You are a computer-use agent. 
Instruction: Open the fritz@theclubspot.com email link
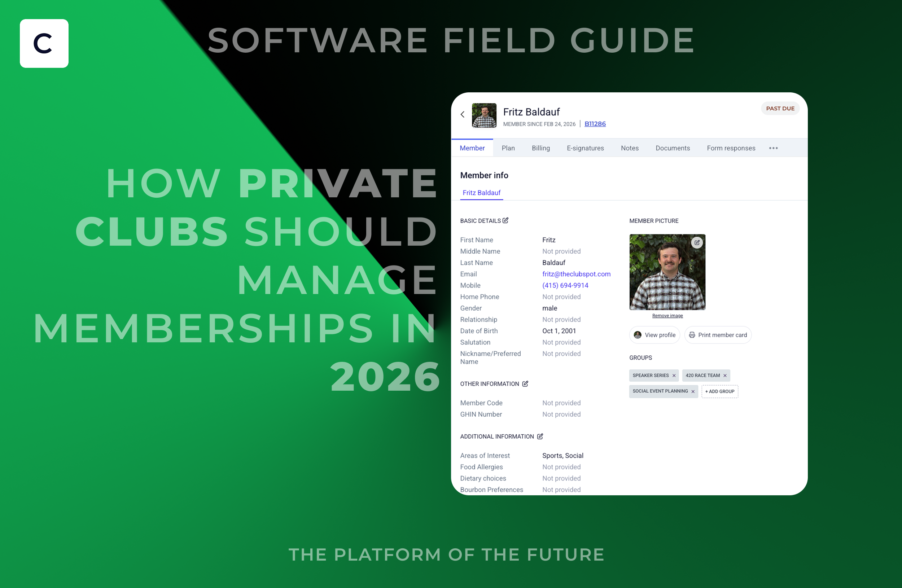576,274
